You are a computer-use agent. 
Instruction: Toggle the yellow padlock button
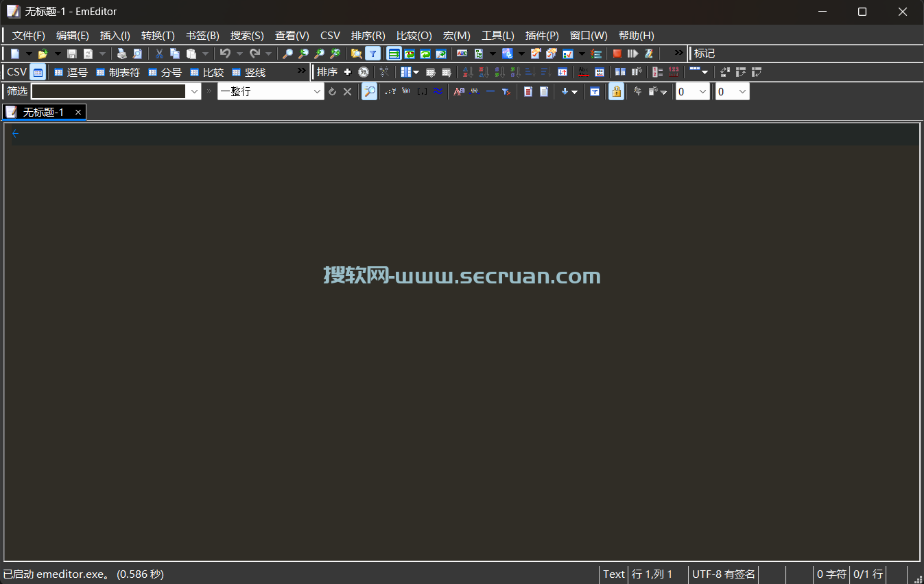pyautogui.click(x=616, y=91)
